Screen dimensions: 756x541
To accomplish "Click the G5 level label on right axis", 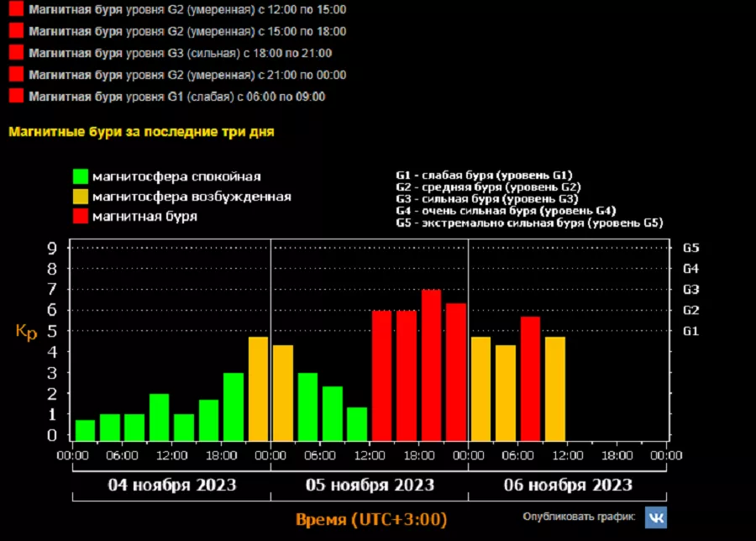I will (690, 248).
